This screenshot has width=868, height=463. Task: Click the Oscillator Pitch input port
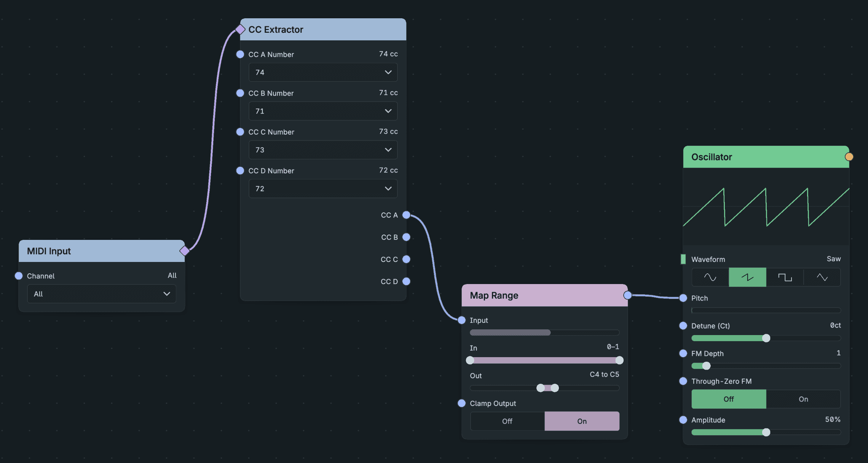683,298
